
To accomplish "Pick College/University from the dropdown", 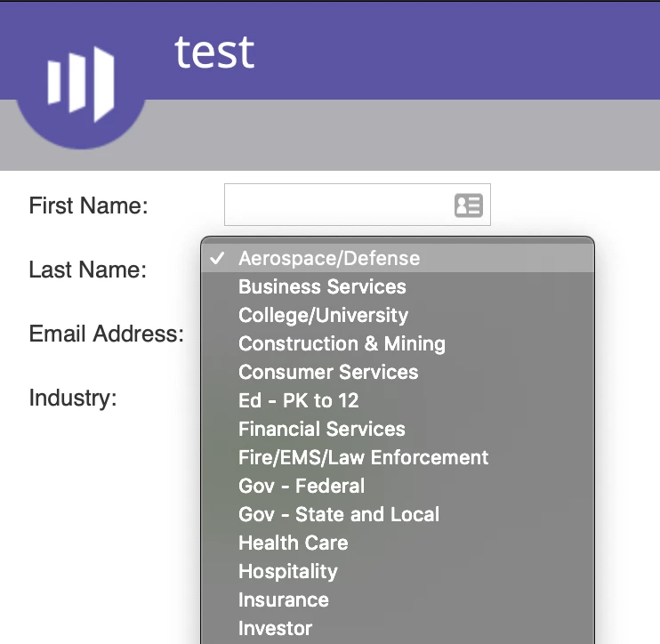I will tap(323, 316).
